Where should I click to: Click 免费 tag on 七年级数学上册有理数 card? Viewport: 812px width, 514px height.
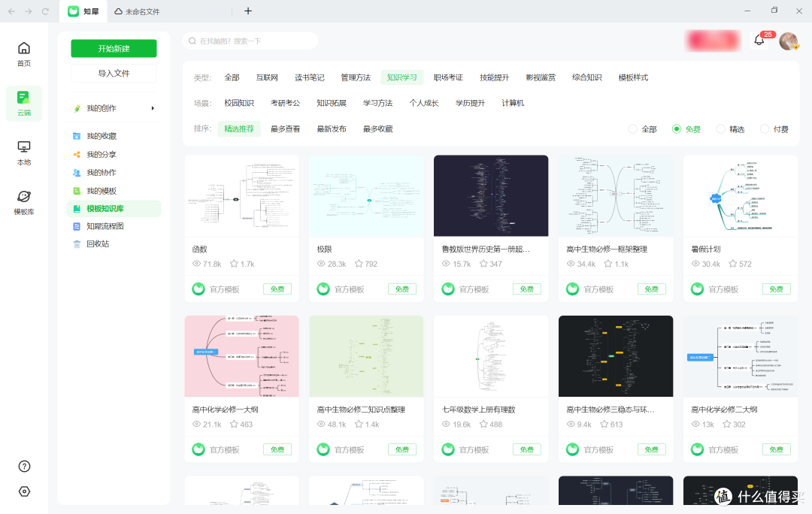[526, 450]
